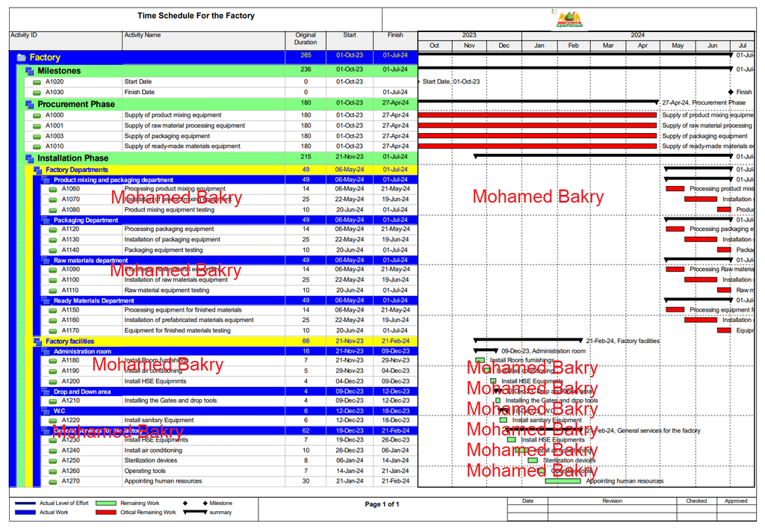This screenshot has height=532, width=765.
Task: Click the Approved column in footer table
Action: pyautogui.click(x=736, y=501)
